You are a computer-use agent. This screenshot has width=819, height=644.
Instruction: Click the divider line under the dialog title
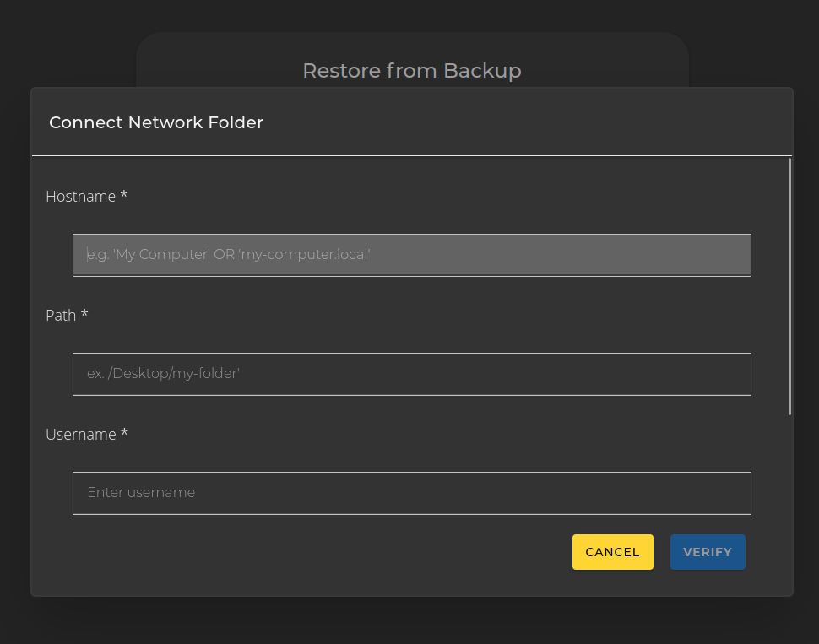click(411, 155)
